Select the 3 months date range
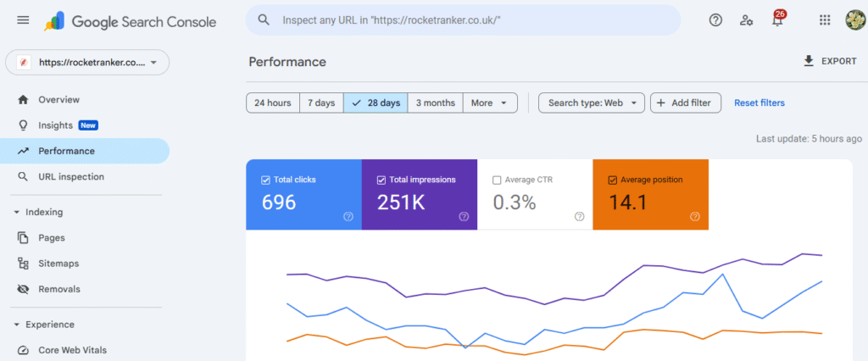Image resolution: width=868 pixels, height=361 pixels. [x=435, y=103]
